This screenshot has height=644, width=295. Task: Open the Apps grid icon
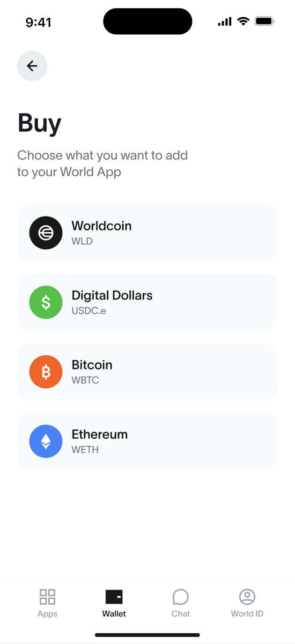(x=47, y=597)
